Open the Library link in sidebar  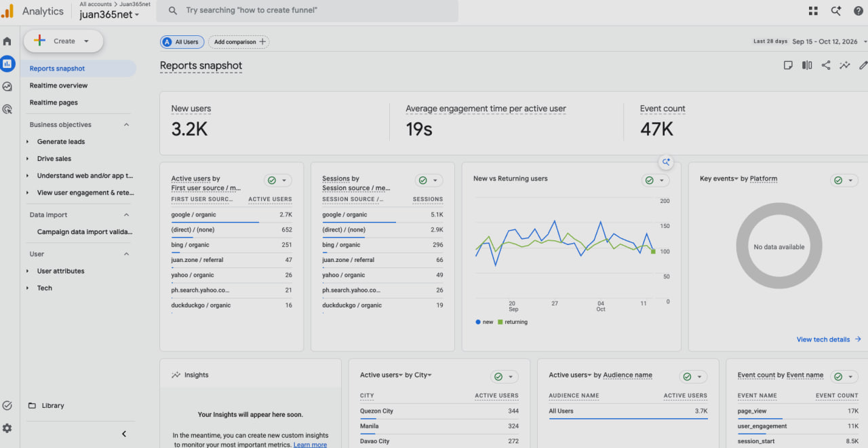(x=53, y=406)
